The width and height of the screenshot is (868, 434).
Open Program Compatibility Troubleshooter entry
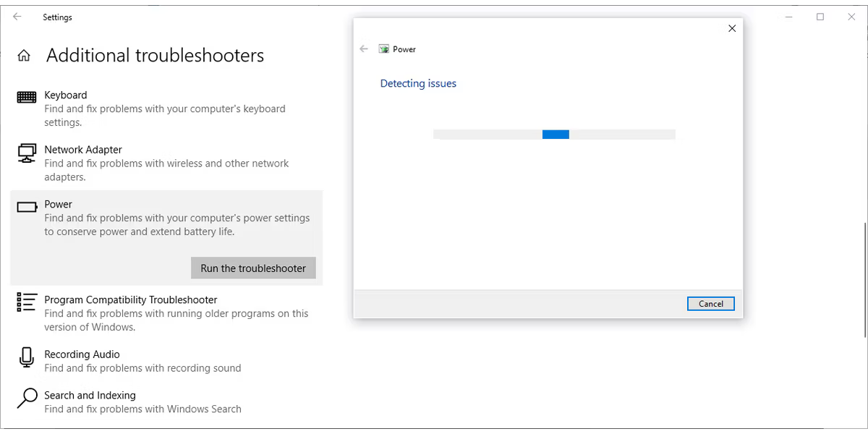click(x=166, y=313)
